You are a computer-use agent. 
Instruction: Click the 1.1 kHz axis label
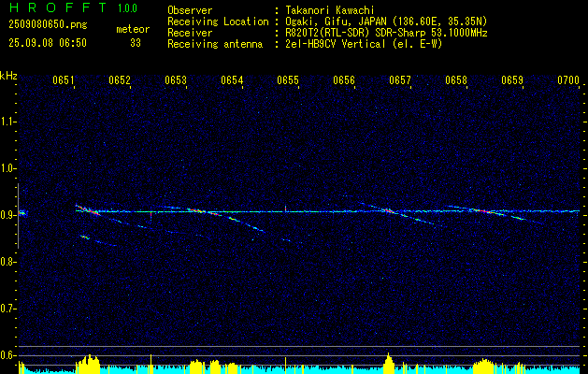coord(7,122)
